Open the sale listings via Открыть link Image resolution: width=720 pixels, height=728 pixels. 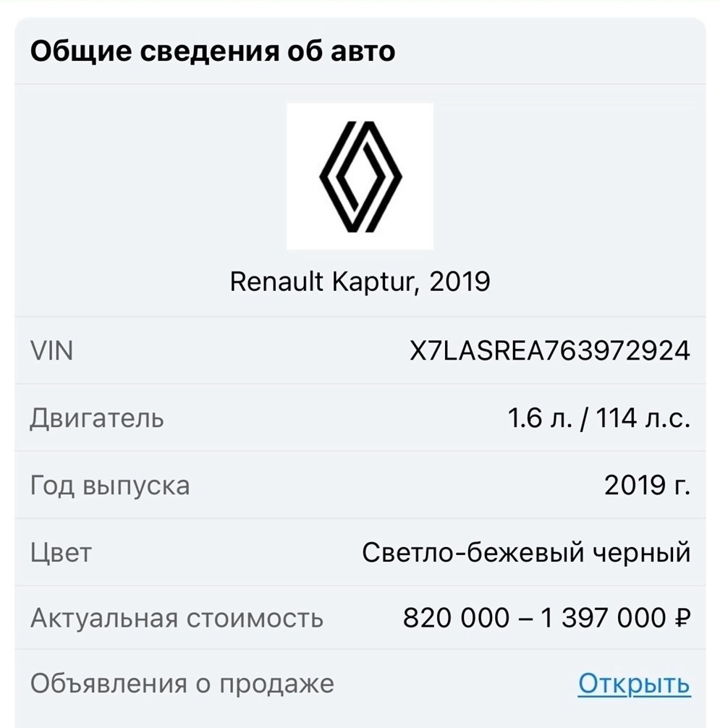click(x=634, y=684)
